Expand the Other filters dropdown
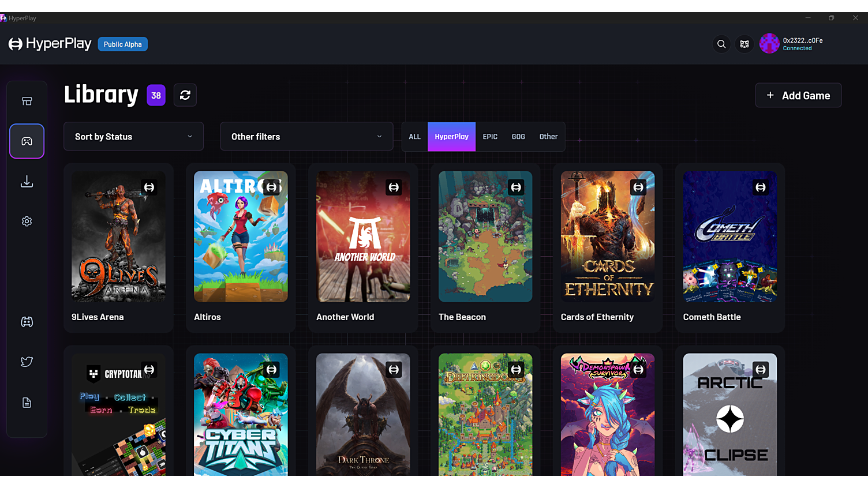Screen dimensions: 868x488 pos(306,136)
